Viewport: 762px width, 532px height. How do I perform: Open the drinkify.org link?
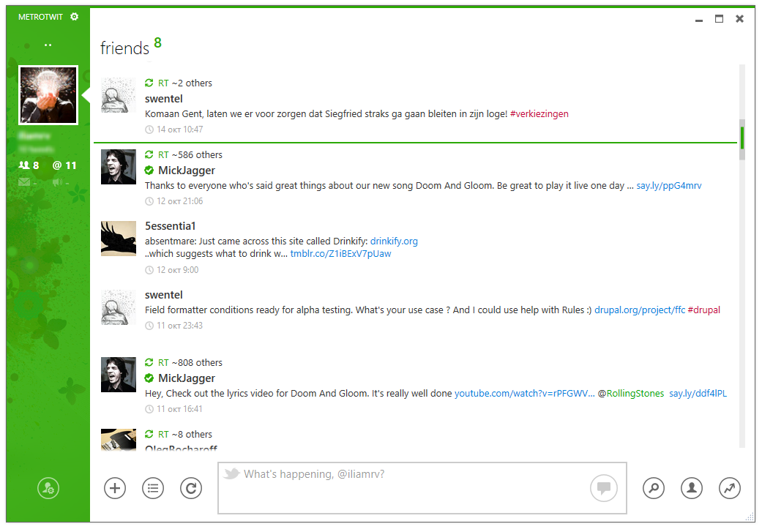pyautogui.click(x=394, y=241)
